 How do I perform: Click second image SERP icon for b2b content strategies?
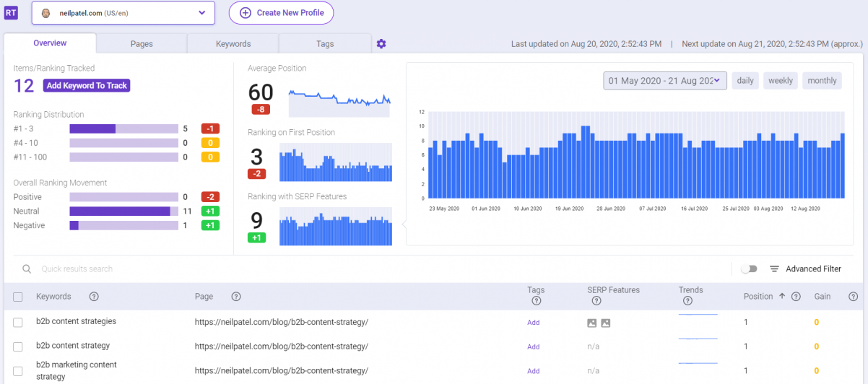[606, 323]
